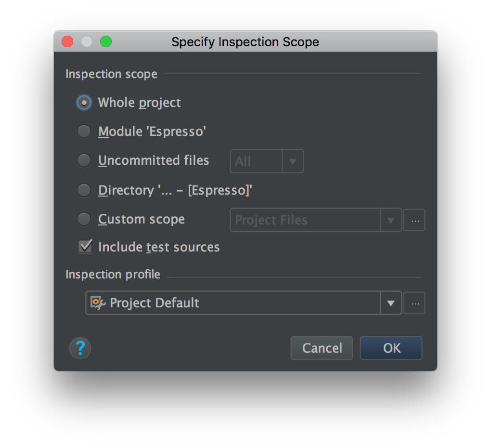491x448 pixels.
Task: Open the ellipsis button beside Project Default
Action: pos(414,303)
